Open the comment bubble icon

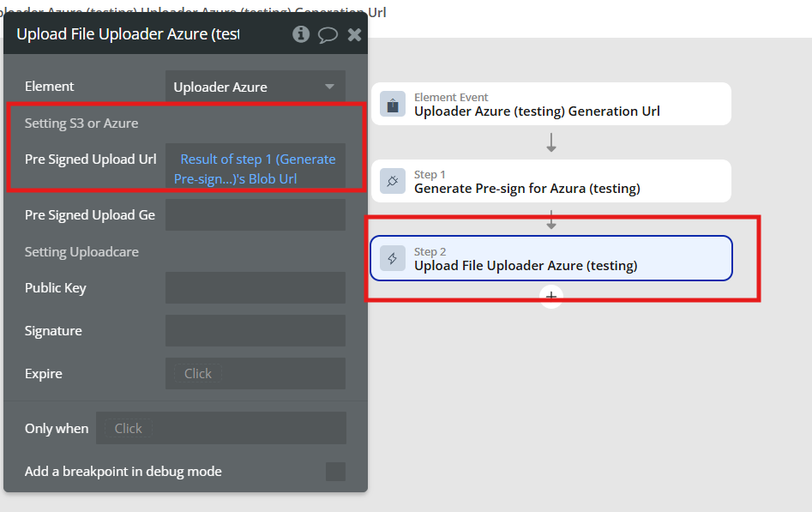(x=328, y=34)
